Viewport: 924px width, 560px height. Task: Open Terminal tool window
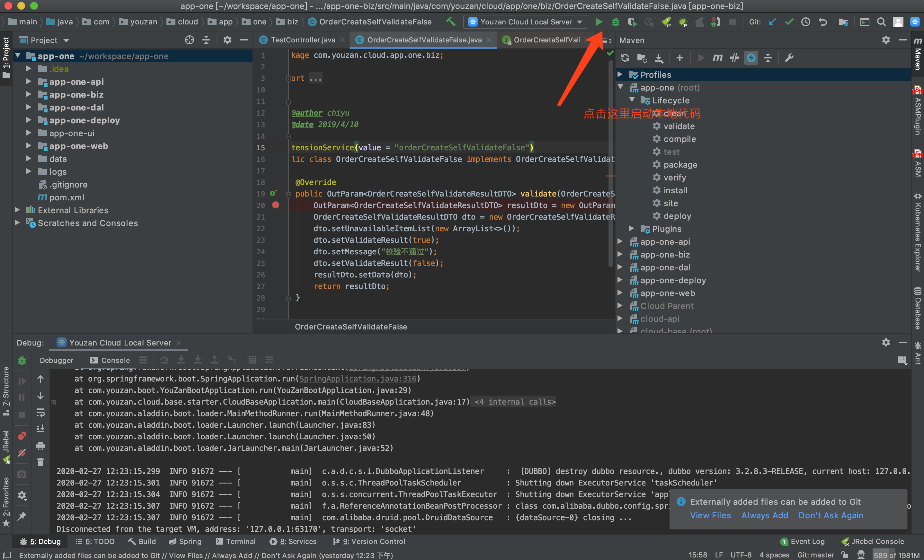pos(235,541)
